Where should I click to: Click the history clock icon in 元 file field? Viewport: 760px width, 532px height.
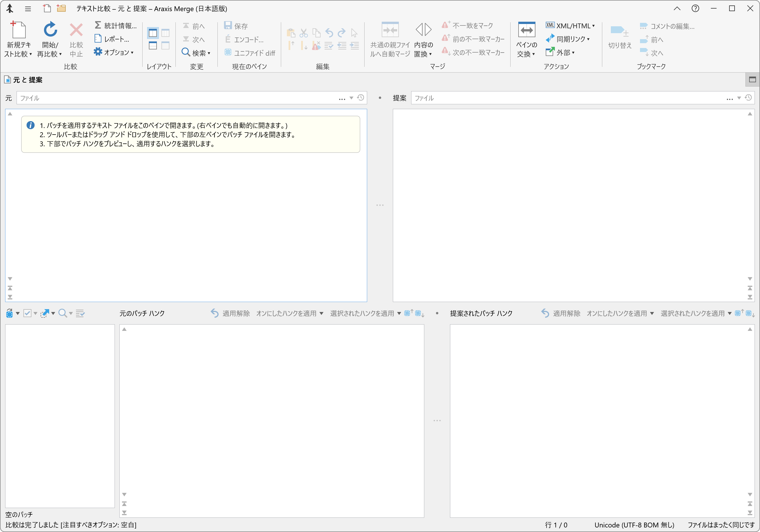point(361,98)
